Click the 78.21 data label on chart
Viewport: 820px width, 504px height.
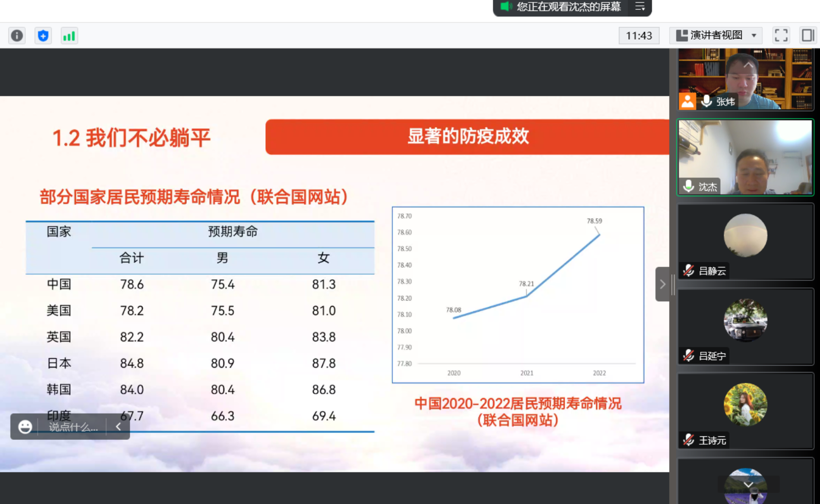526,284
